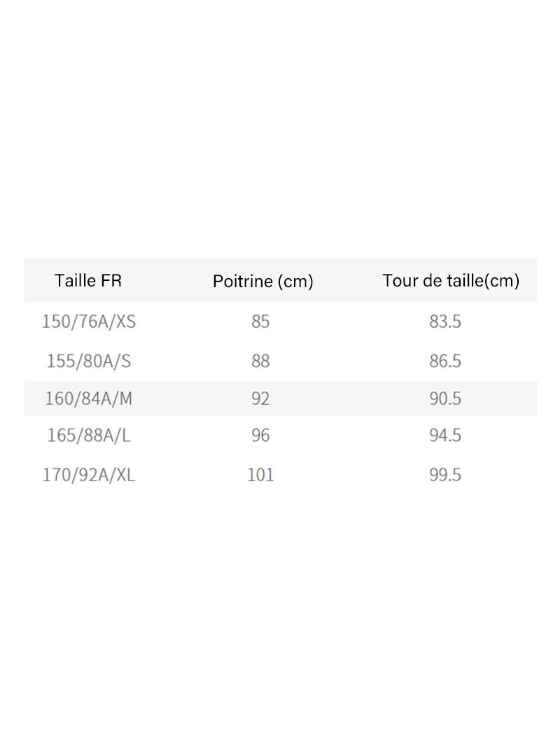
Task: Select the Poitrine (cm) column header
Action: click(263, 282)
